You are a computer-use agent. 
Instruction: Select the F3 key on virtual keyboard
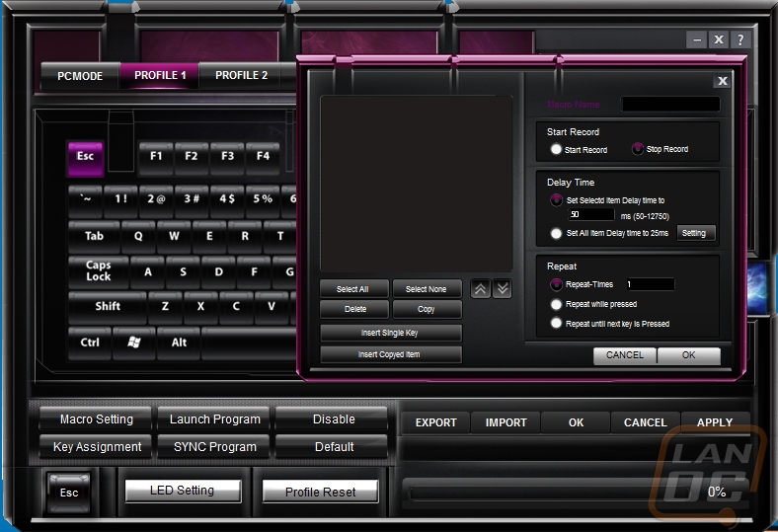pos(227,158)
